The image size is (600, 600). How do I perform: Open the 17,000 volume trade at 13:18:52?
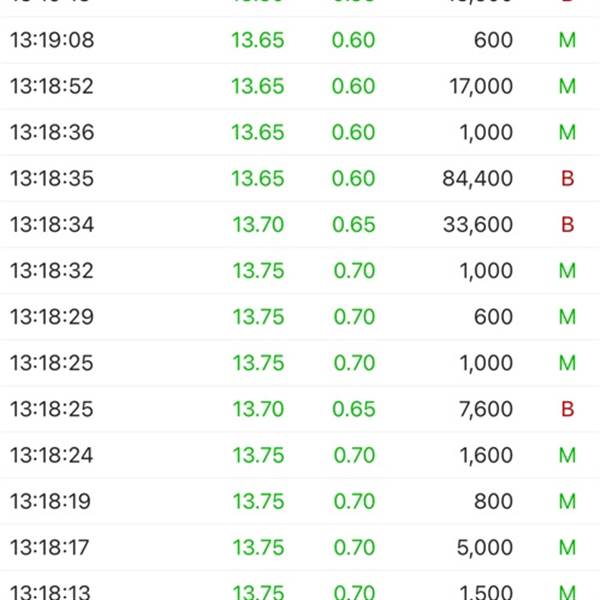pos(300,86)
